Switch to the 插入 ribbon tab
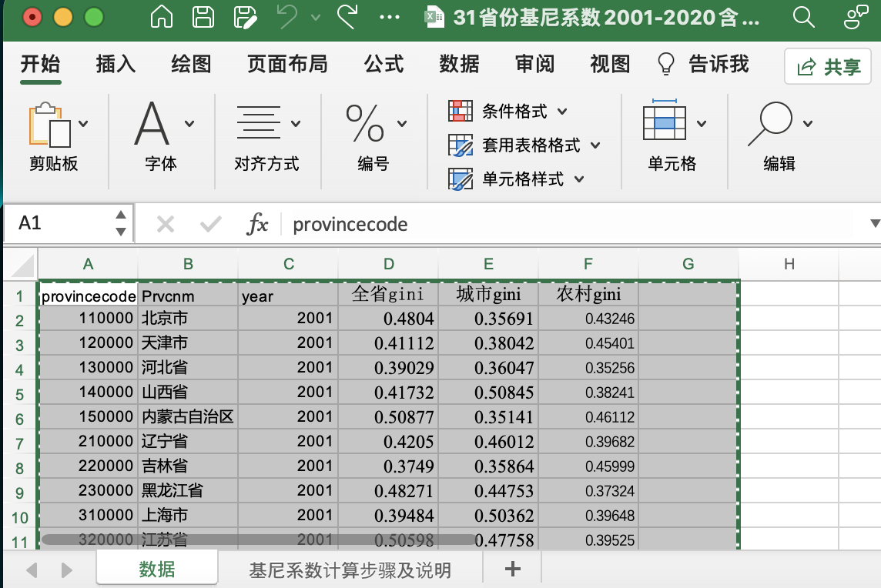The width and height of the screenshot is (881, 588). (x=116, y=64)
